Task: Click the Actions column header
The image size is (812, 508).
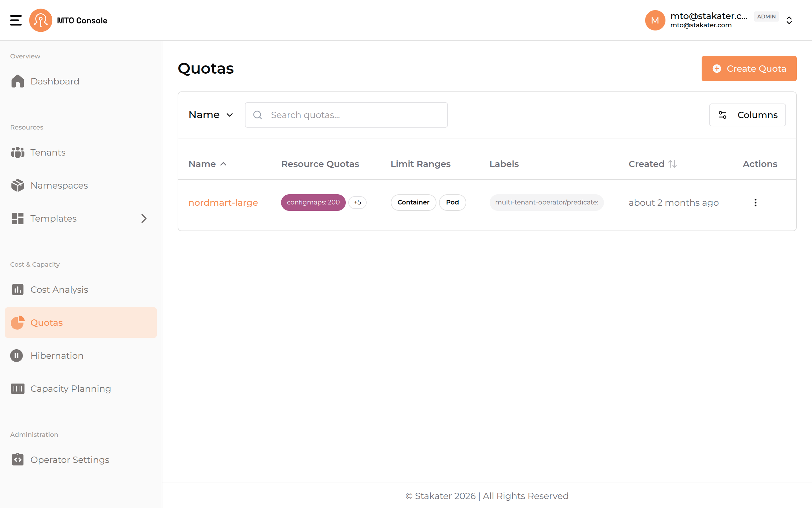Action: tap(760, 164)
